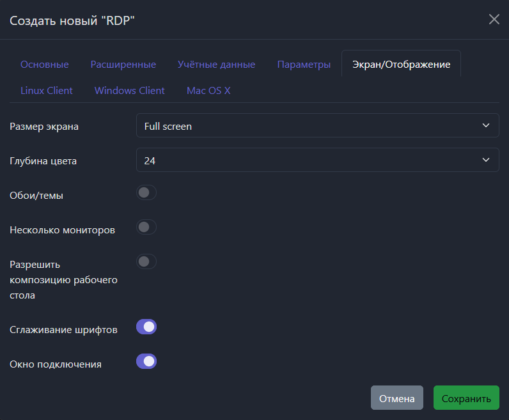Viewport: 509px width, 420px height.
Task: Open the Расширенные tab
Action: coord(123,65)
